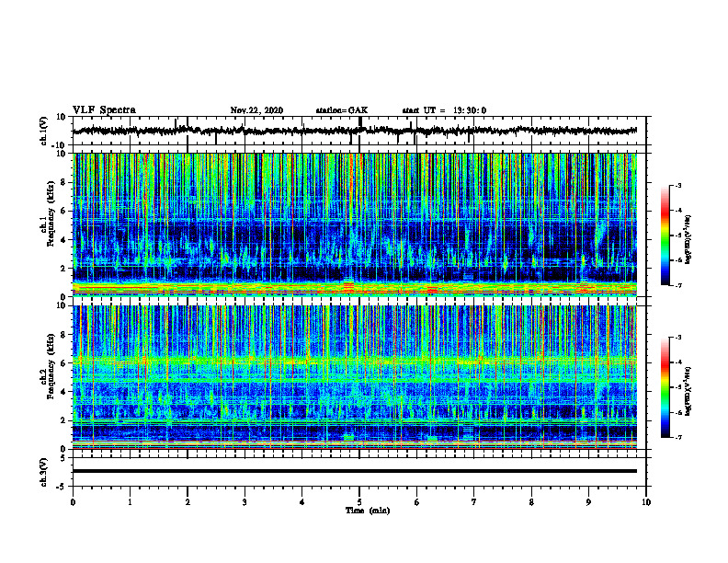The width and height of the screenshot is (728, 563).
Task: Select the ch.2 "Frequency (kHz)" axis title
Action: point(50,366)
